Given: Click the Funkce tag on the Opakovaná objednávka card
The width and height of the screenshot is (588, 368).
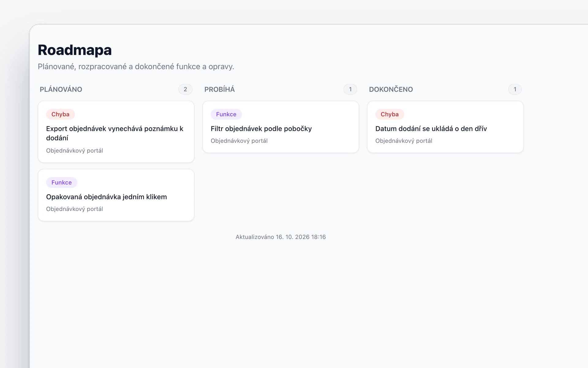Looking at the screenshot, I should coord(62,182).
